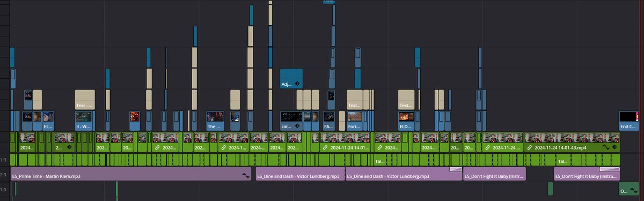Click the curve icon on ES_Prime Time clip
644x201 pixels.
[246, 175]
